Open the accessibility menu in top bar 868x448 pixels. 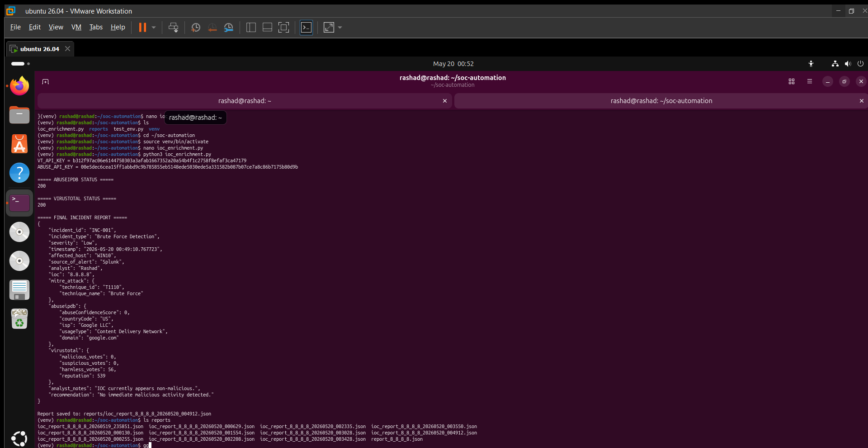811,64
